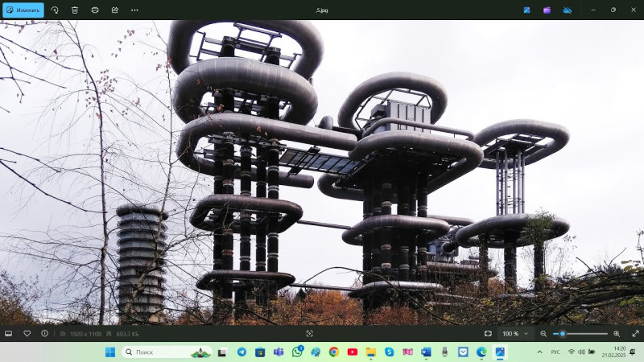Show the file info panel icon
Viewport: 644px width, 362px height.
pos(44,333)
